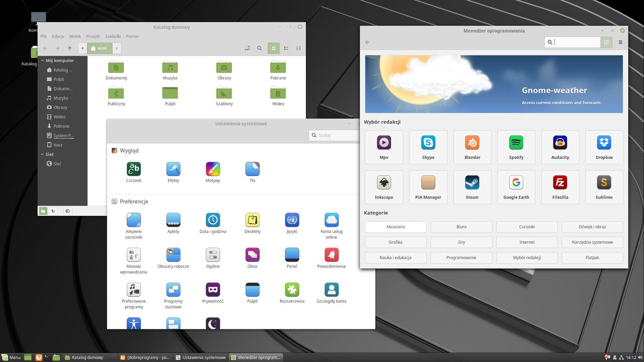The height and width of the screenshot is (362, 644).
Task: Click Gnome-weather featured banner
Action: pyautogui.click(x=494, y=84)
